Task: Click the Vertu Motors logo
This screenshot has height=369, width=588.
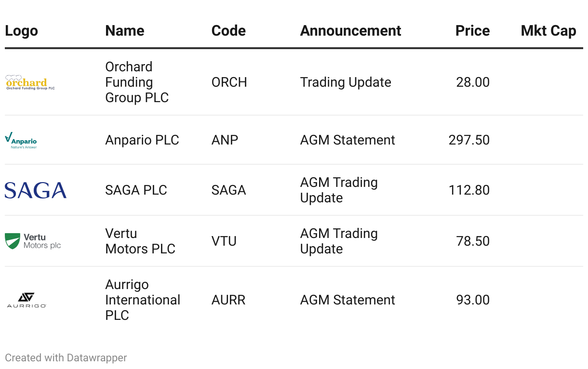Action: (33, 241)
